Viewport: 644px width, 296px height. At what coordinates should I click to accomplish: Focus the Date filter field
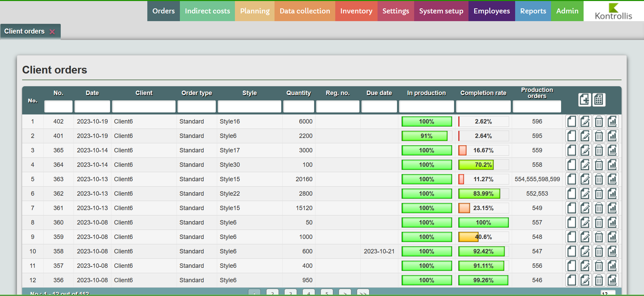[x=92, y=106]
